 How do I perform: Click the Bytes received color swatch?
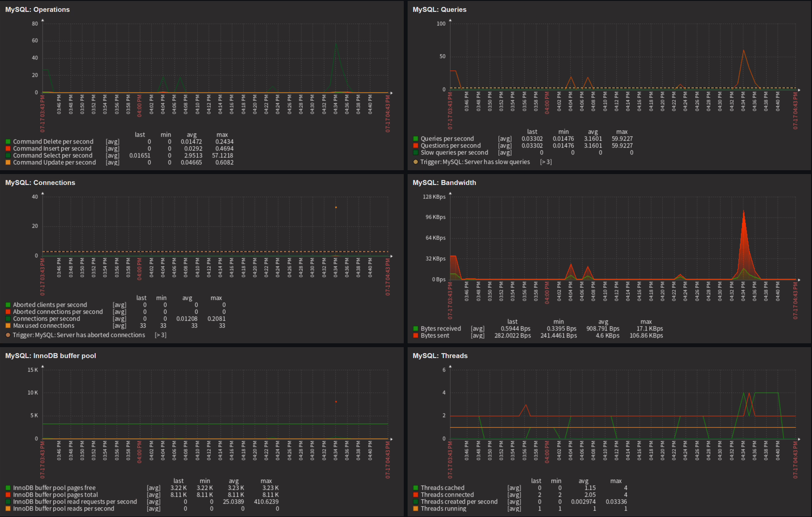(416, 329)
